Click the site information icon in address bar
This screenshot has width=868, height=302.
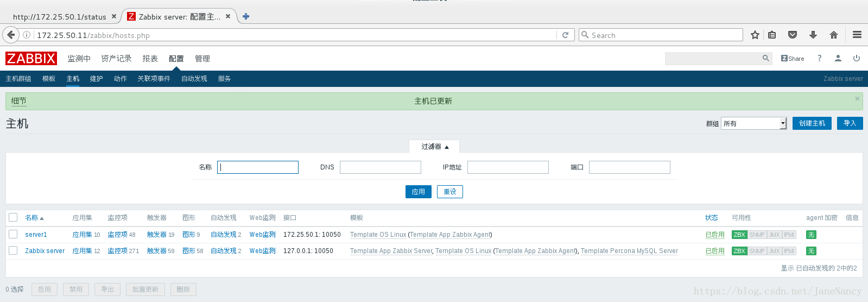(x=27, y=35)
